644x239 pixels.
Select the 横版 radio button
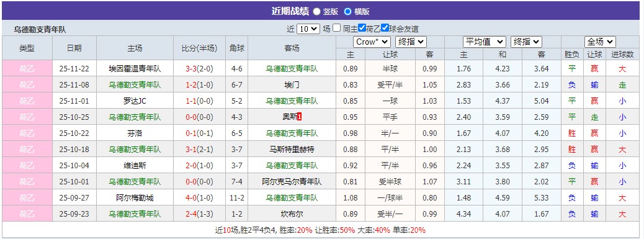[348, 12]
